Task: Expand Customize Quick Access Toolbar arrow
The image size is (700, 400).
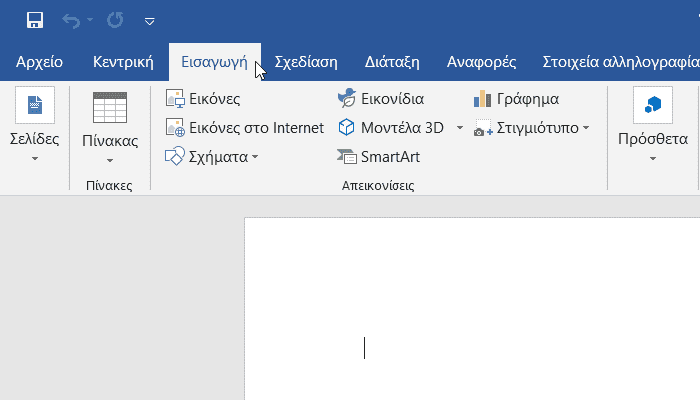Action: (x=150, y=21)
